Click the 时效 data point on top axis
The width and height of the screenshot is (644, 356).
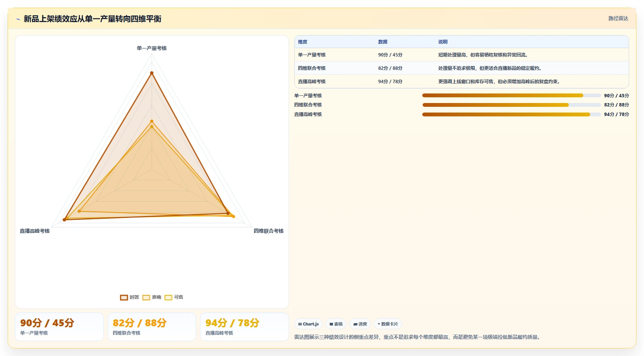pos(152,73)
